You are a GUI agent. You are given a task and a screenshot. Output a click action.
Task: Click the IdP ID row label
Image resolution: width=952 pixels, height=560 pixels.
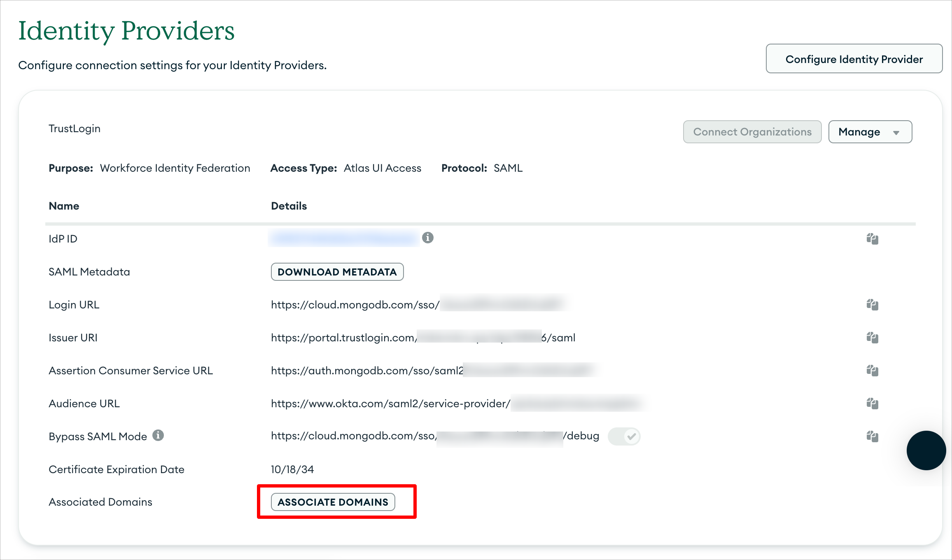point(63,239)
